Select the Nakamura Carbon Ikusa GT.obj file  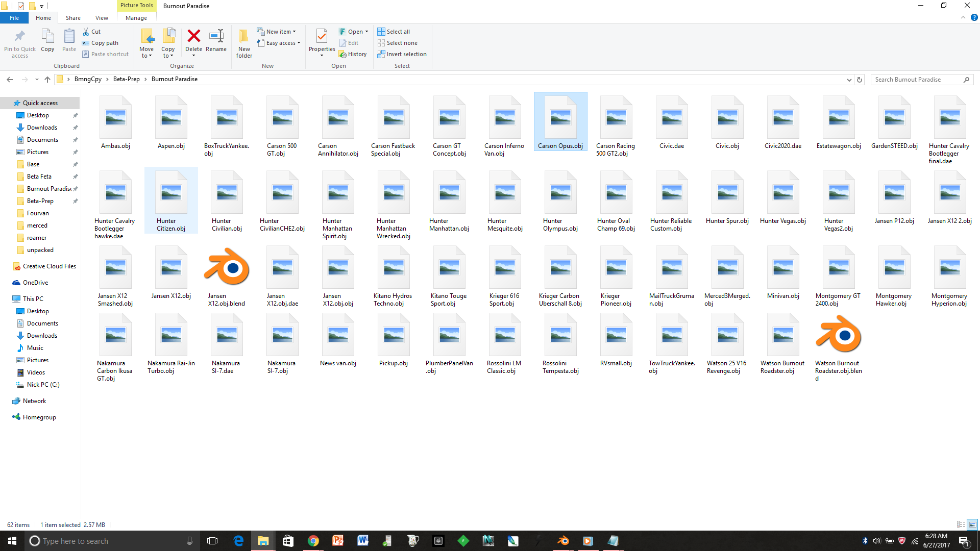(x=115, y=348)
